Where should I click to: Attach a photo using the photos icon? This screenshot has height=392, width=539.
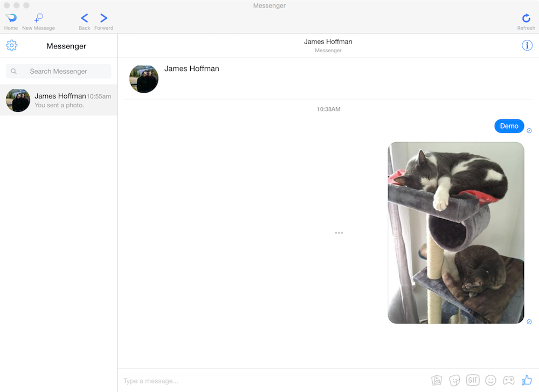coord(437,380)
